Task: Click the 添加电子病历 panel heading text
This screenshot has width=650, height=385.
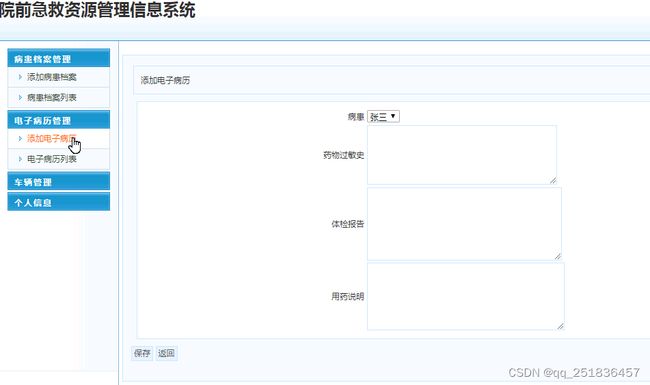Action: 165,80
